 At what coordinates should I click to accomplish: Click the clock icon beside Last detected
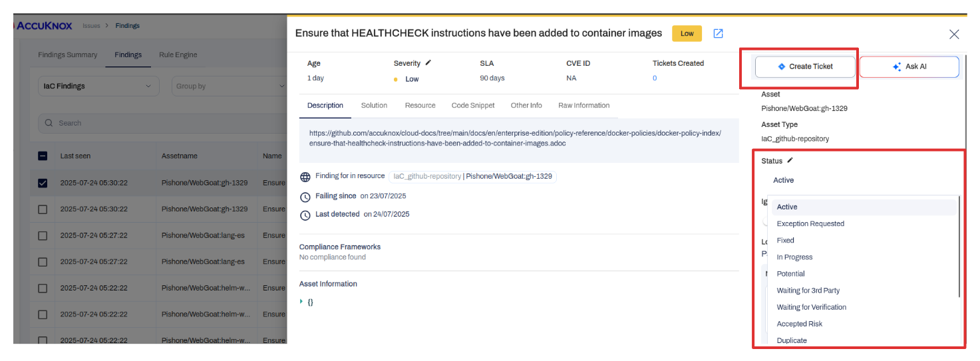tap(305, 215)
